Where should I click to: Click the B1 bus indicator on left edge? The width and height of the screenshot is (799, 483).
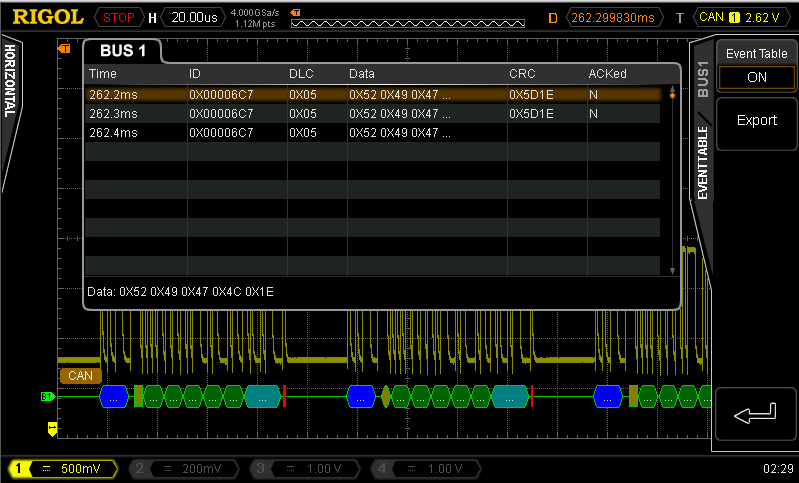tap(46, 397)
